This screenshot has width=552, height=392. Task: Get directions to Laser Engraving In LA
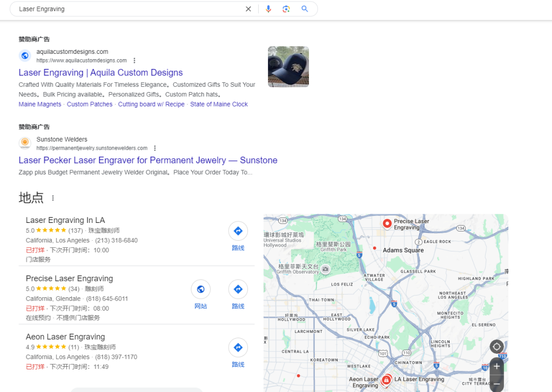tap(238, 232)
